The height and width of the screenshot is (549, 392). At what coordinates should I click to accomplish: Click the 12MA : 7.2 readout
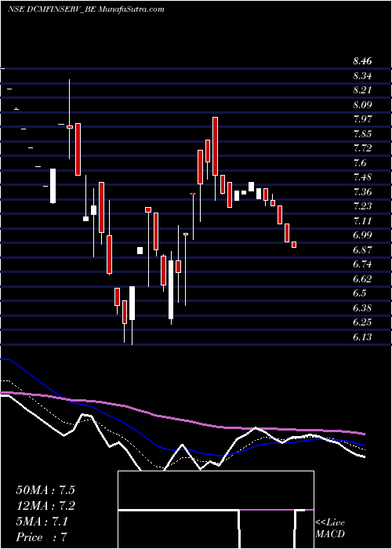point(45,506)
